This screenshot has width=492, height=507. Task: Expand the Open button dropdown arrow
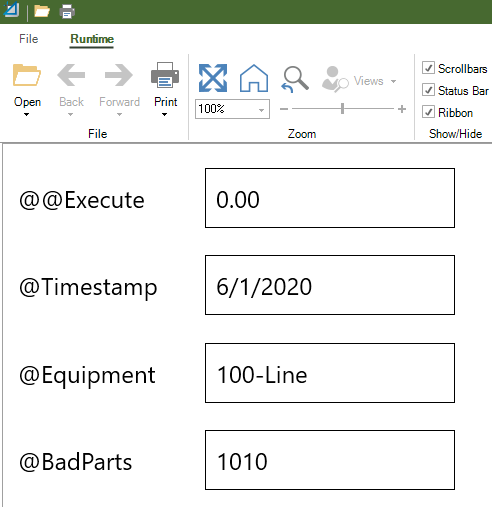click(27, 115)
